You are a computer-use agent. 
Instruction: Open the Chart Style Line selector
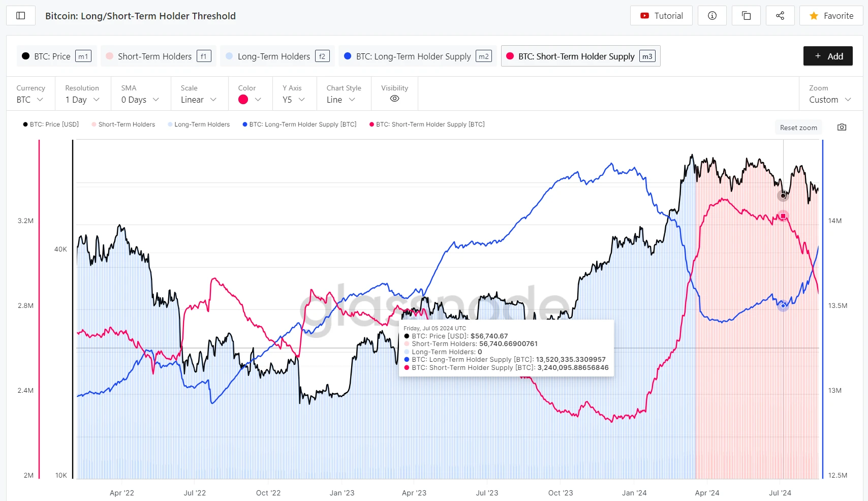(340, 100)
